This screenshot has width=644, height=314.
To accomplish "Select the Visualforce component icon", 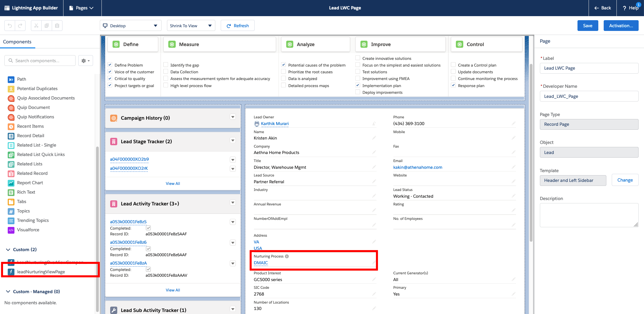I will tap(10, 230).
